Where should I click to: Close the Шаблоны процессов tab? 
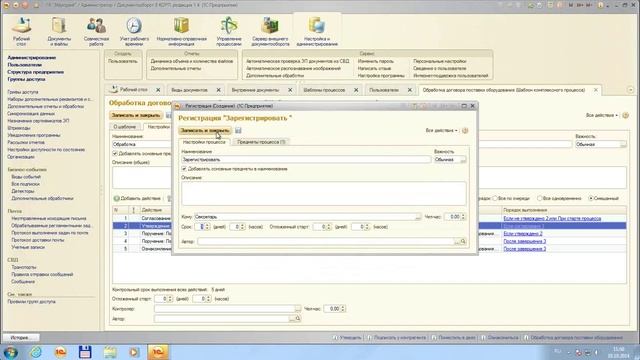click(356, 90)
